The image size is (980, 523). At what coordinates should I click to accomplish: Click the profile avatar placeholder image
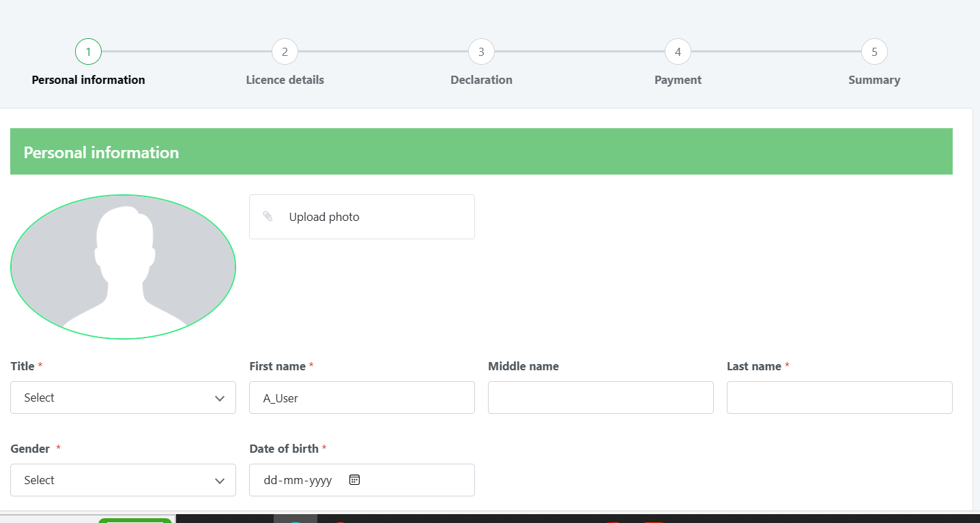[124, 267]
